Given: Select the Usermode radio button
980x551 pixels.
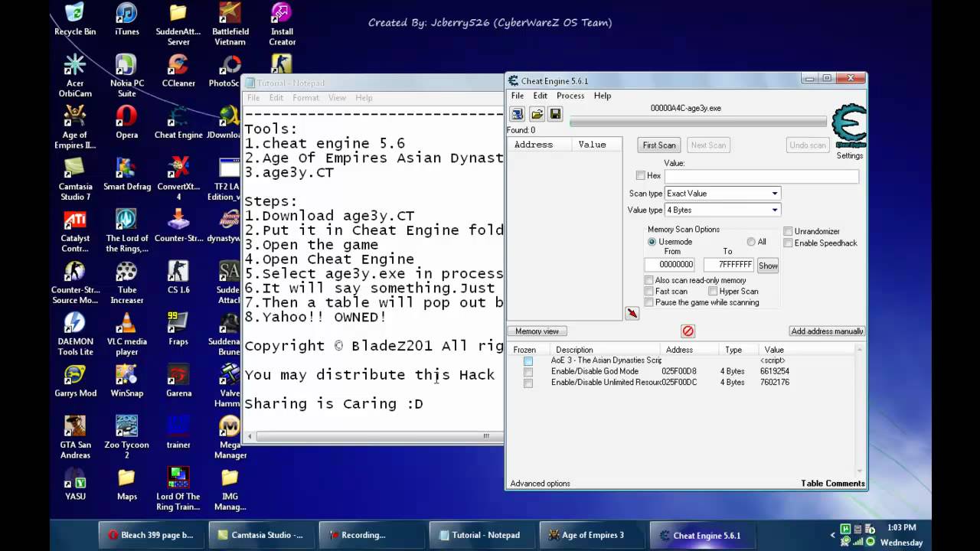Looking at the screenshot, I should [652, 242].
